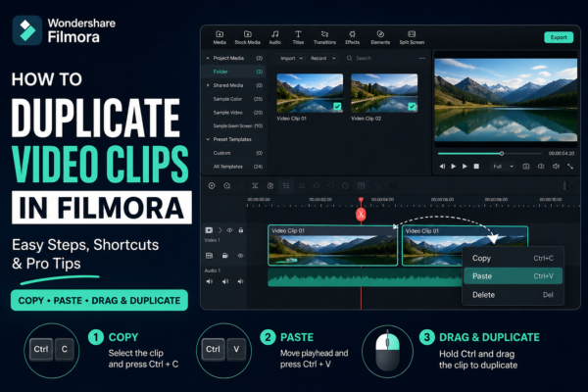
Task: Click the Video 1 track label
Action: 213,240
